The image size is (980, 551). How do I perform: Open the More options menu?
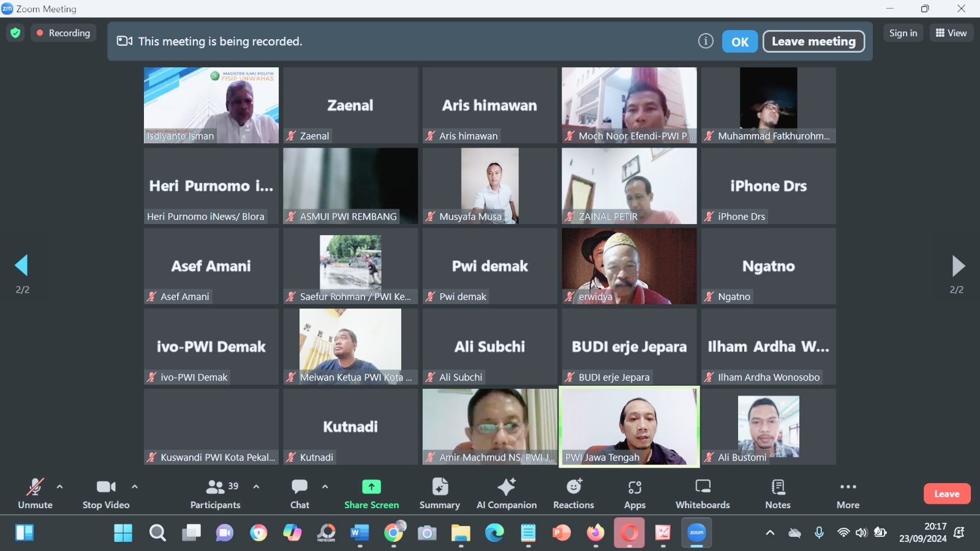coord(848,493)
